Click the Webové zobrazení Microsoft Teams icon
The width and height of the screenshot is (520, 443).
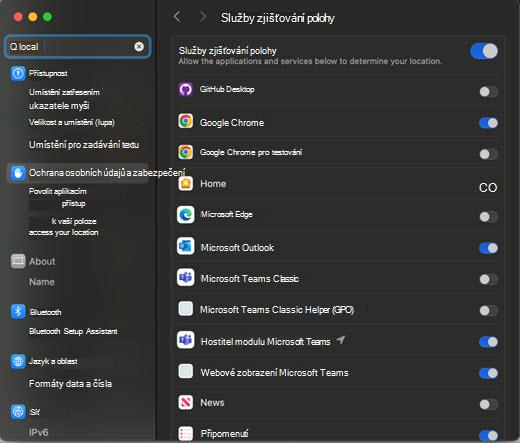(x=186, y=371)
